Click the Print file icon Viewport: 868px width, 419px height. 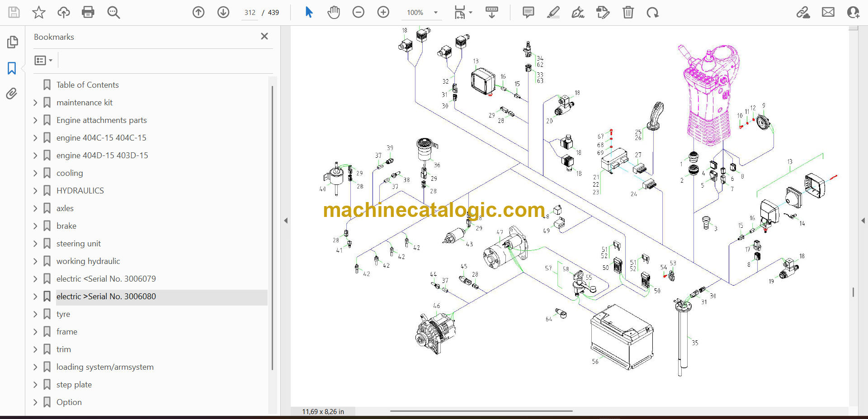88,12
